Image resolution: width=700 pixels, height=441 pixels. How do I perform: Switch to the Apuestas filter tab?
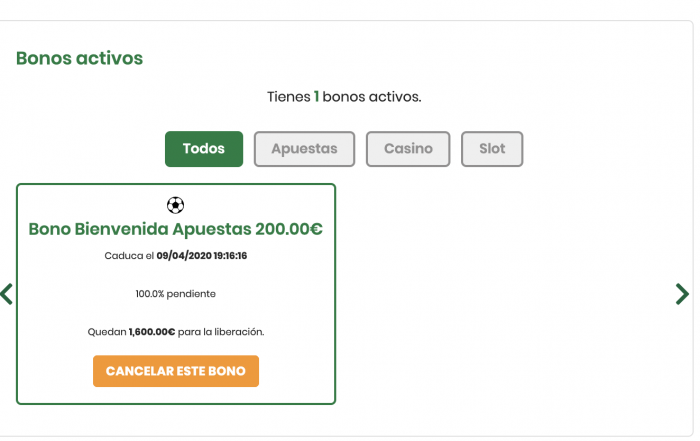(304, 149)
